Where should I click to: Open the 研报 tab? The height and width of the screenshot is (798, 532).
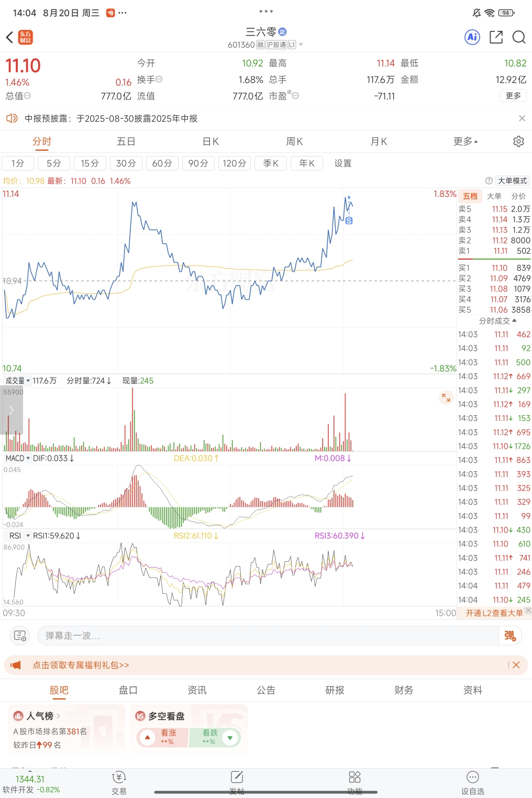tap(335, 690)
